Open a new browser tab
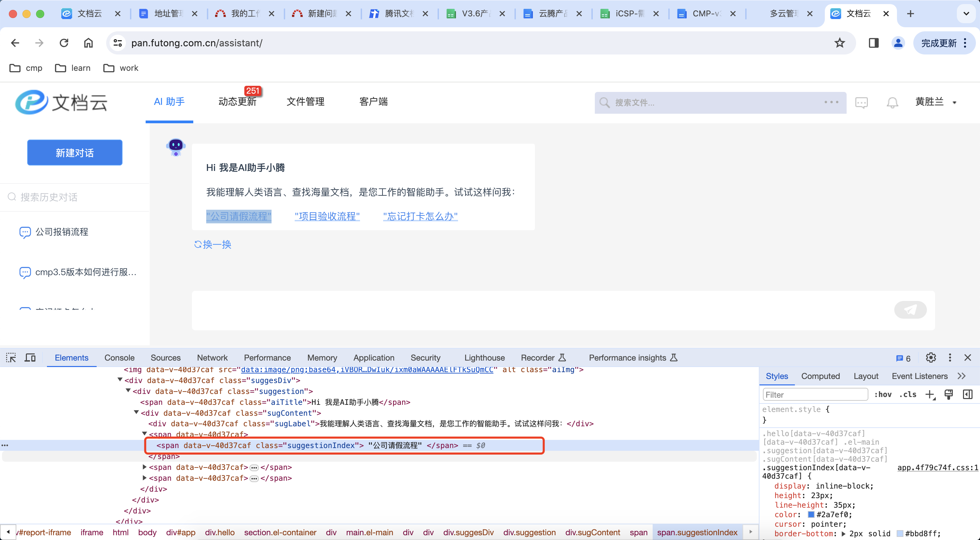The image size is (980, 540). pos(910,14)
